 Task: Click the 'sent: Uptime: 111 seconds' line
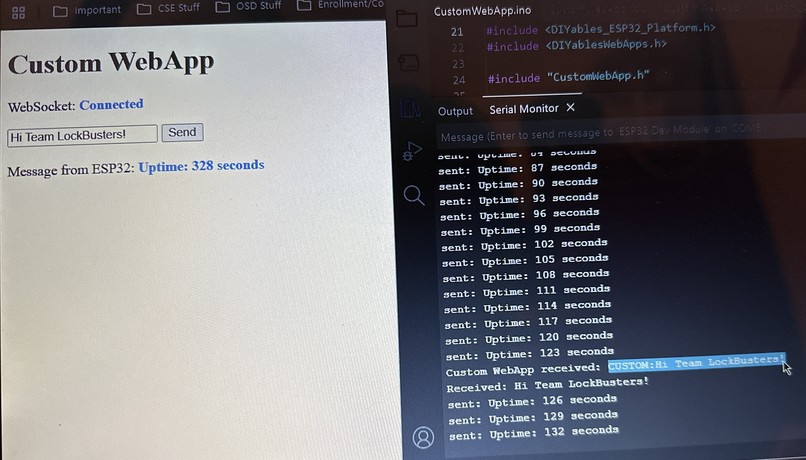click(526, 291)
